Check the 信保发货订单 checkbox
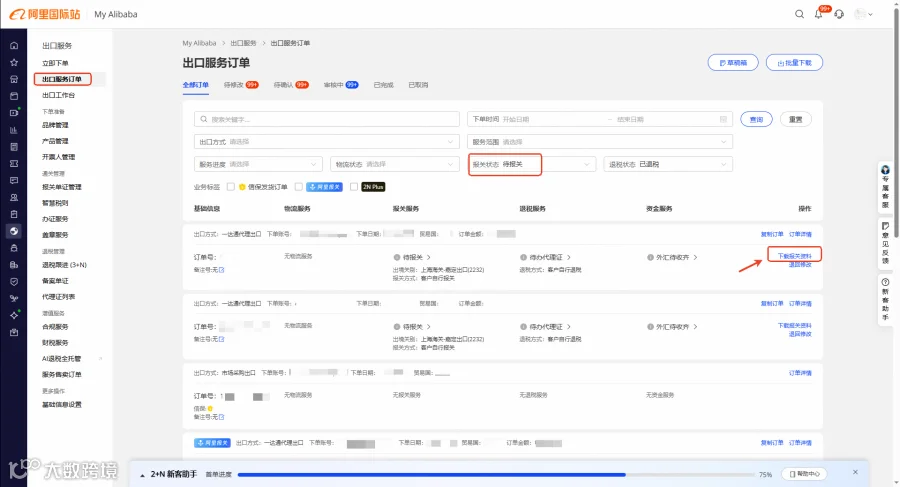This screenshot has width=900, height=487. pos(231,187)
